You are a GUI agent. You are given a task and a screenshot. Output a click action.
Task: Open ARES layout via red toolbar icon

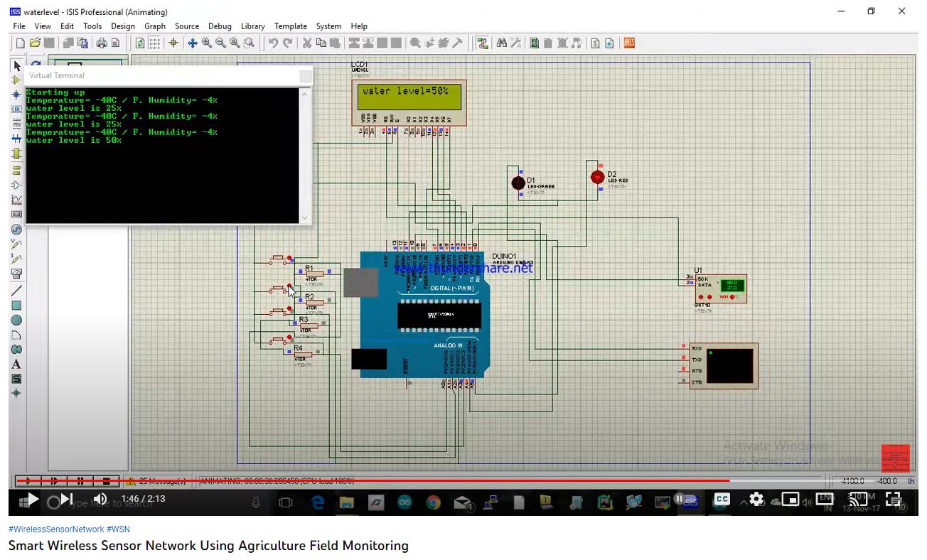[x=629, y=43]
